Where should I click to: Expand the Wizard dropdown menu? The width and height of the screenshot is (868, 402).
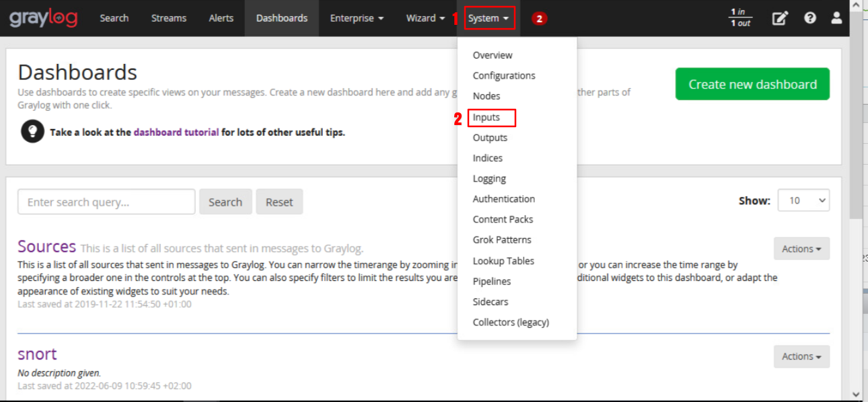tap(425, 18)
